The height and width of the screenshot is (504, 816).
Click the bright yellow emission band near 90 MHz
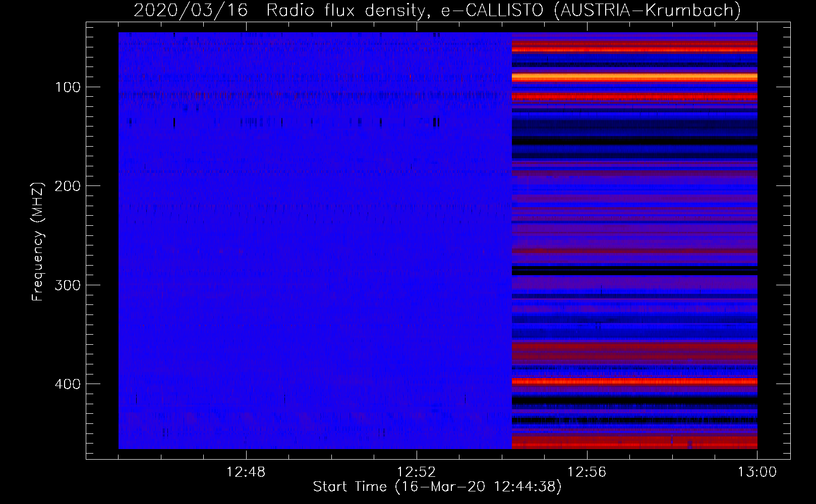(634, 77)
